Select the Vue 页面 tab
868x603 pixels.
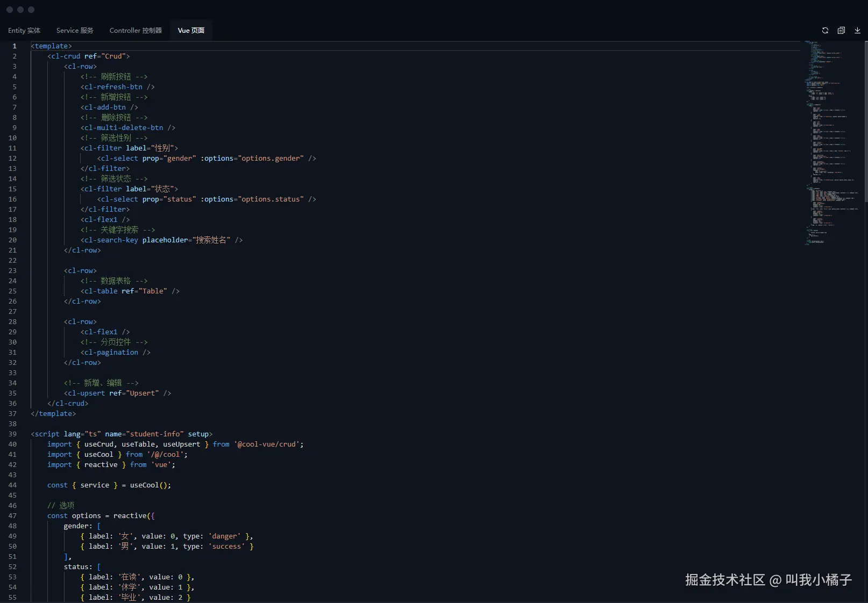point(191,31)
